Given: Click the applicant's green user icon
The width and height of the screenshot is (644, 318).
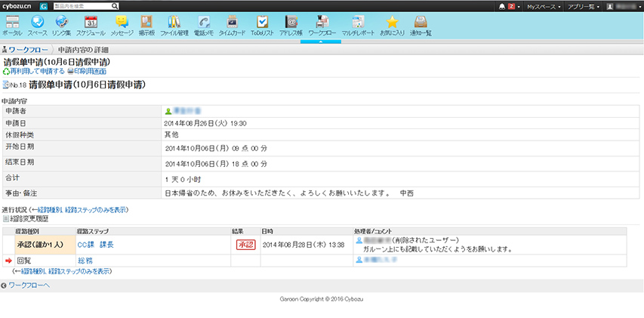Looking at the screenshot, I should tap(168, 111).
